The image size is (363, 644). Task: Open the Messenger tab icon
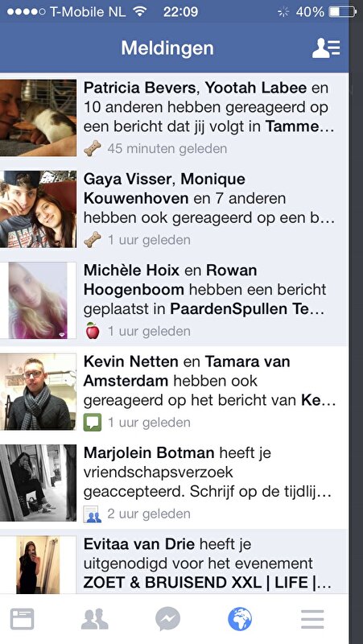click(167, 619)
